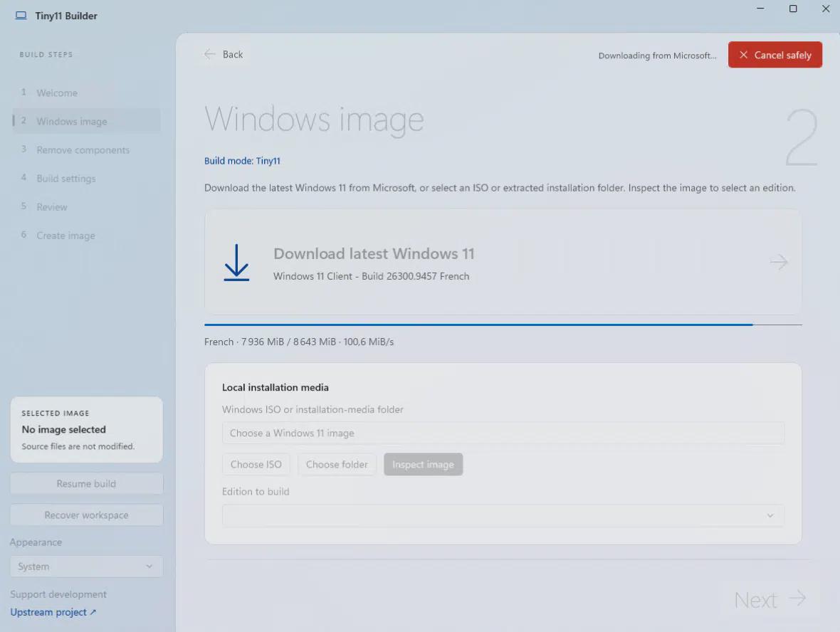The image size is (840, 632).
Task: Click the Next label
Action: tap(755, 600)
